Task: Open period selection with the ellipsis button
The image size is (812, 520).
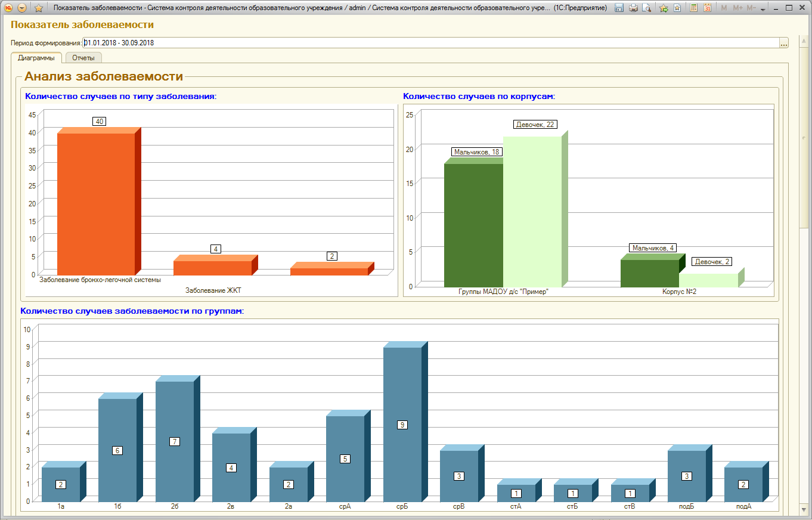Action: coord(784,43)
